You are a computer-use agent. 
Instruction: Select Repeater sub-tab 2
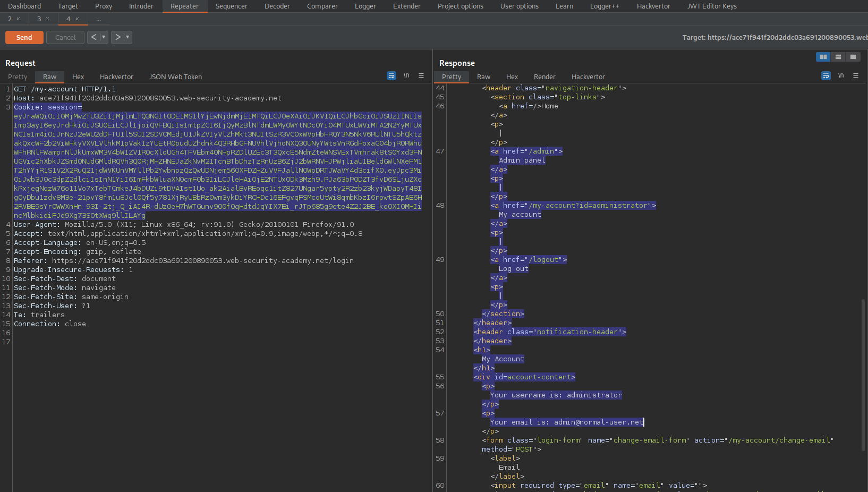[10, 19]
